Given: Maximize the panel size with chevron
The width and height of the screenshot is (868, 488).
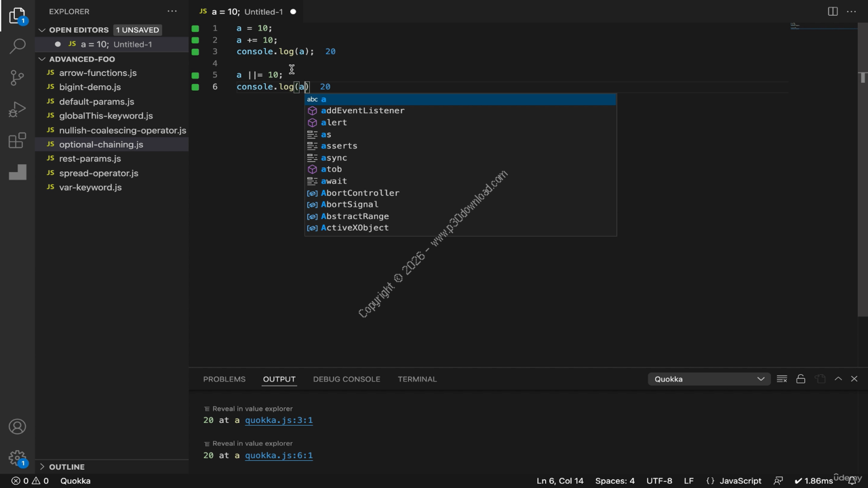Looking at the screenshot, I should pyautogui.click(x=838, y=379).
